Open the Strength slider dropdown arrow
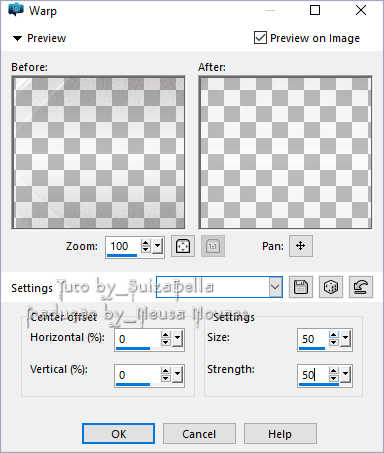The width and height of the screenshot is (384, 453). click(x=346, y=374)
